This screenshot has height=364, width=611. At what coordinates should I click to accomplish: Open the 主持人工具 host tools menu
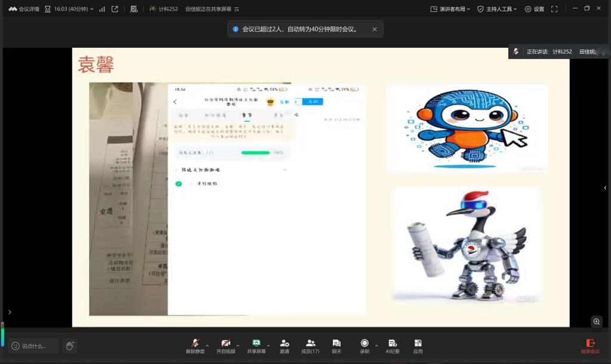coord(496,9)
